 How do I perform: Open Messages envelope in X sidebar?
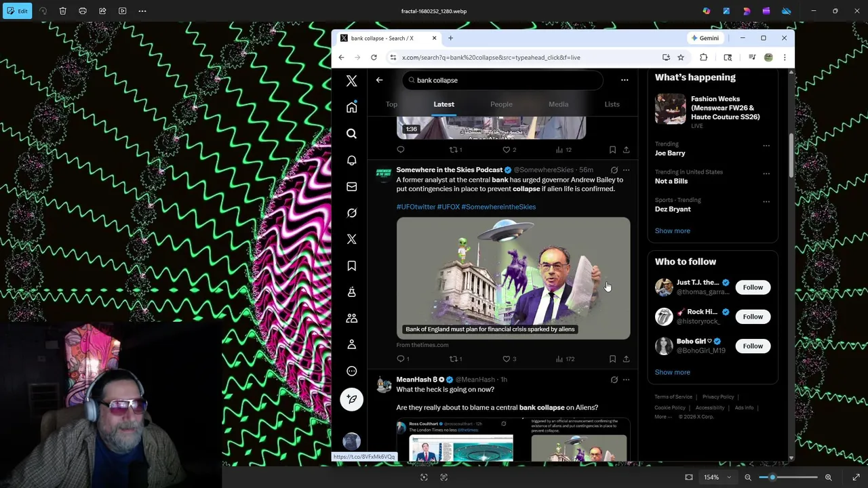[351, 186]
